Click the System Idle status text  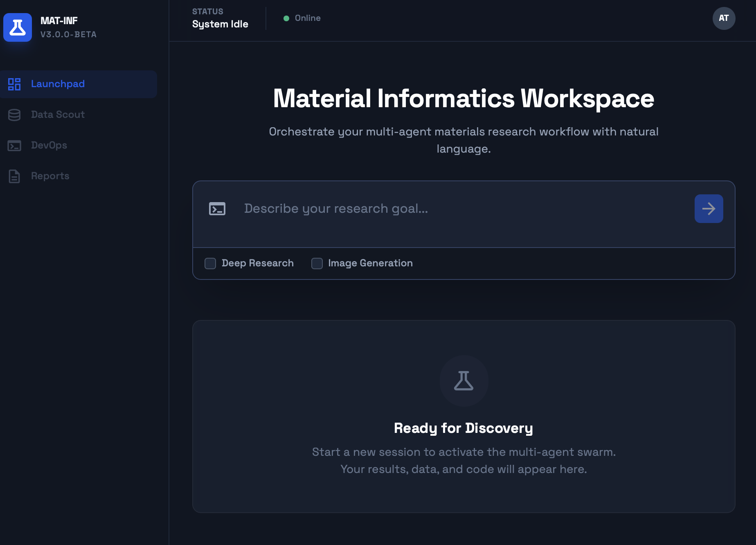(x=220, y=24)
